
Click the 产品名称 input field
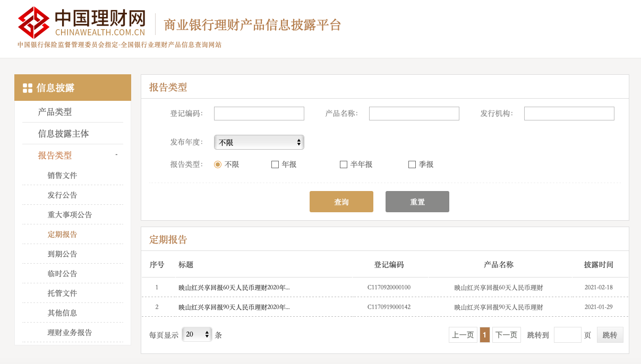point(414,113)
